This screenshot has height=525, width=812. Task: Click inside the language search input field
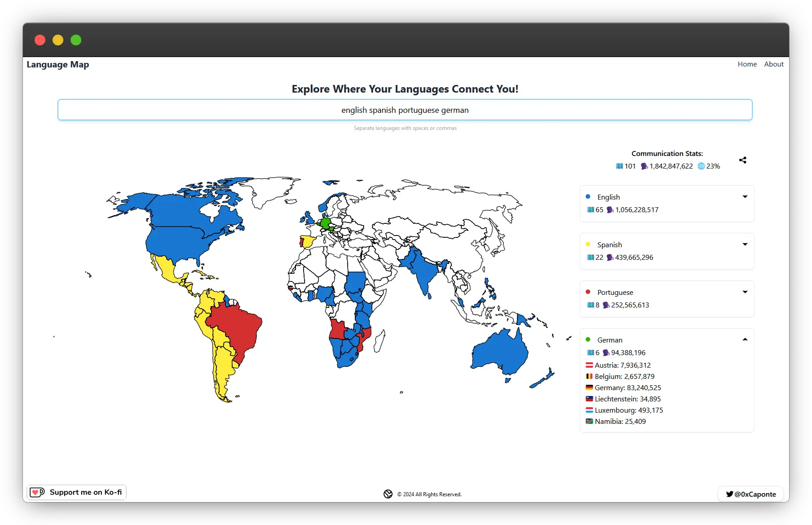point(405,110)
